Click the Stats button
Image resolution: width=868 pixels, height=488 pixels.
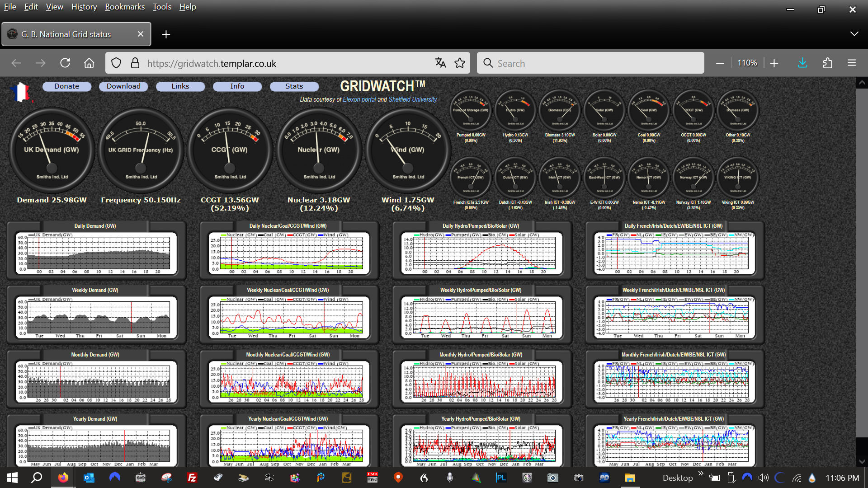294,86
